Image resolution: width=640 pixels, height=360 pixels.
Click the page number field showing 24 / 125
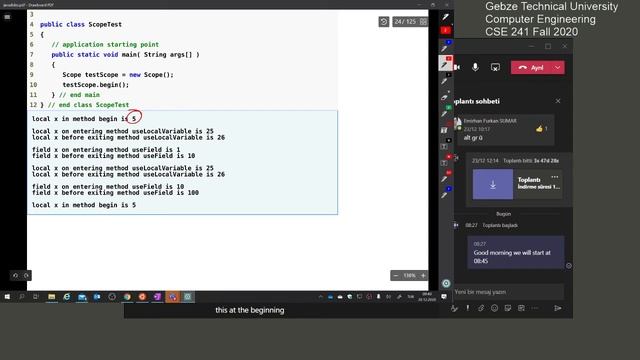pos(405,22)
